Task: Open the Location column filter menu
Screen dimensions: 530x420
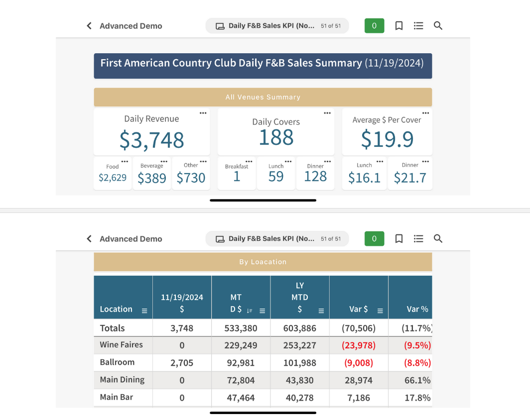Action: click(144, 310)
